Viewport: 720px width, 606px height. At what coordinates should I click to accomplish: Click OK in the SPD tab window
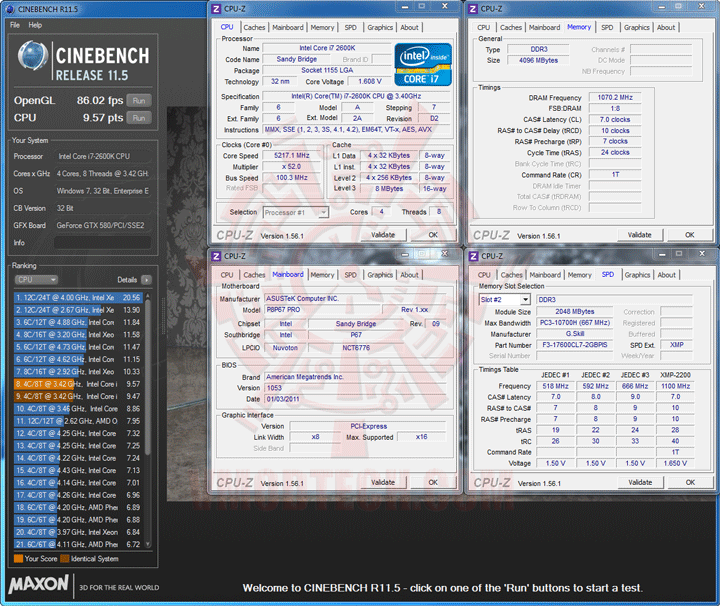point(690,482)
